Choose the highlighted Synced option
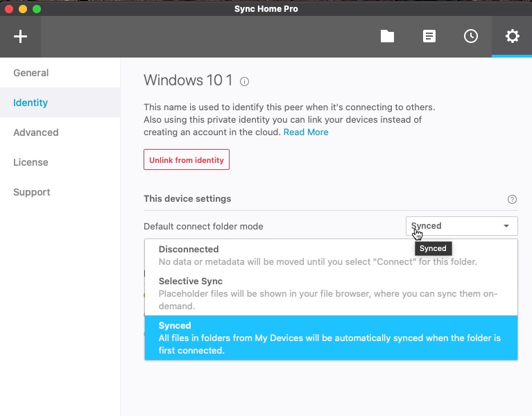Viewport: 532px width, 416px height. point(331,338)
